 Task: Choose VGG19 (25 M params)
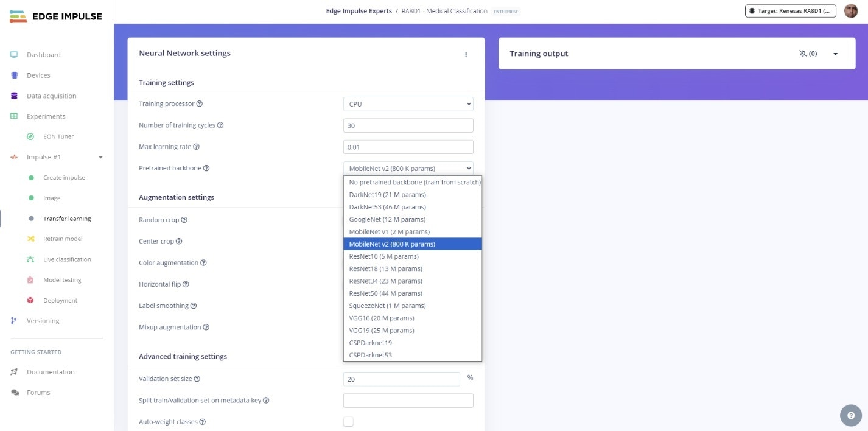(413, 330)
